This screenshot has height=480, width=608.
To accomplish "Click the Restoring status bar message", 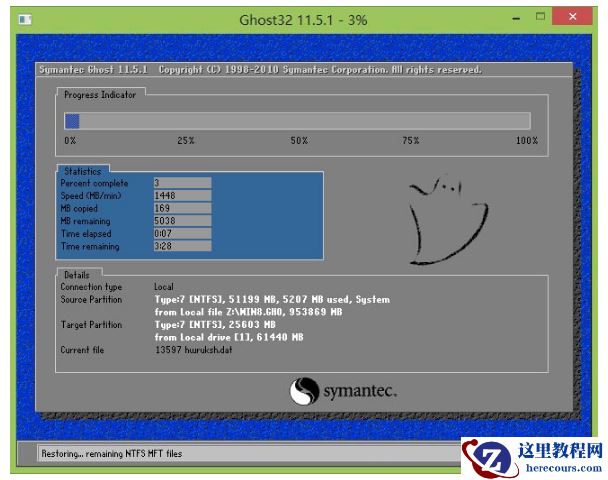I will click(x=112, y=453).
